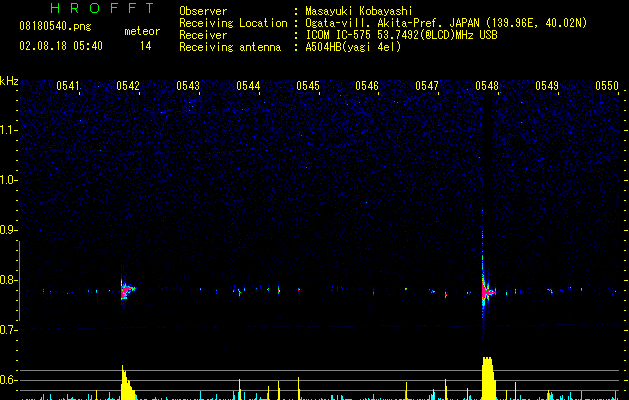Click the Observer label
629x400 pixels.
click(x=203, y=11)
